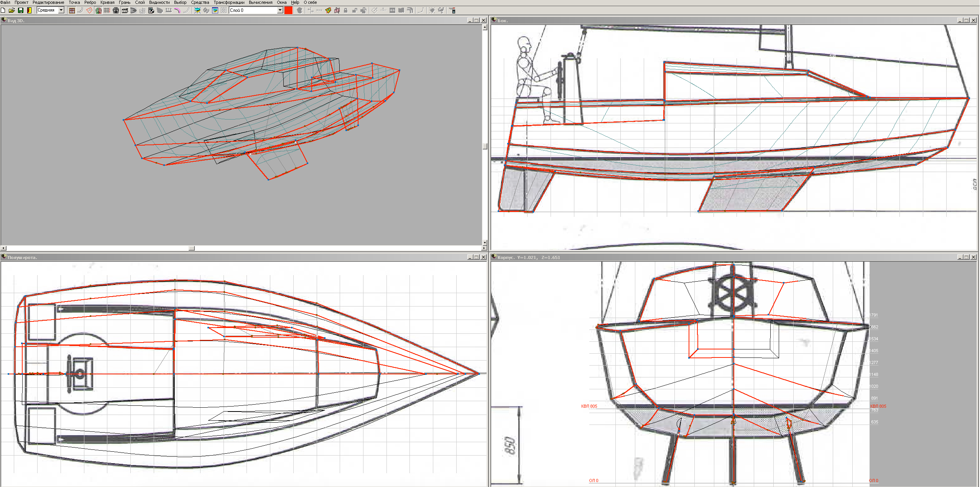Click the mirror plane icon

337,10
